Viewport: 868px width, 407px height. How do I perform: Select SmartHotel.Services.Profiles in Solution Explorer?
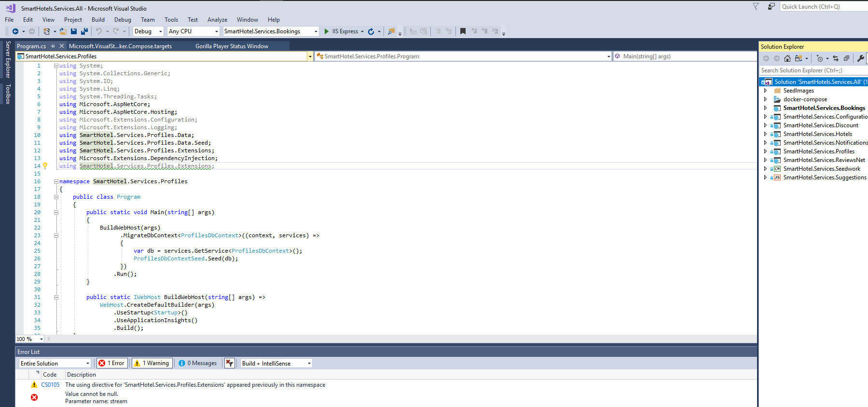point(819,151)
